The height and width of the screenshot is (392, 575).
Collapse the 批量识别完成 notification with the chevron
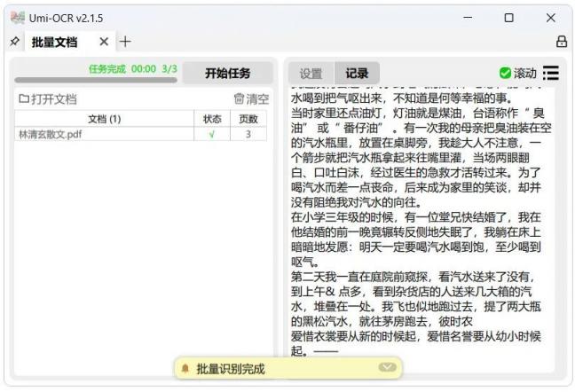tap(387, 367)
